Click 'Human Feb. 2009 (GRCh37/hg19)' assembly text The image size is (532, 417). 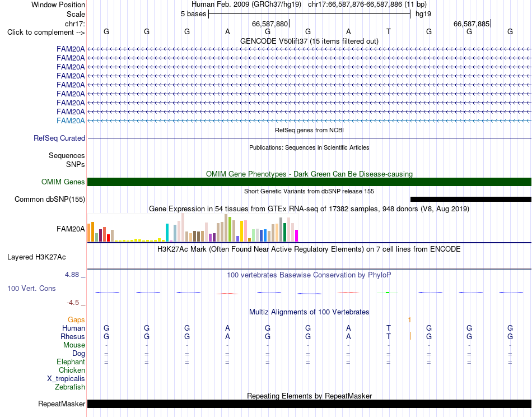click(246, 4)
